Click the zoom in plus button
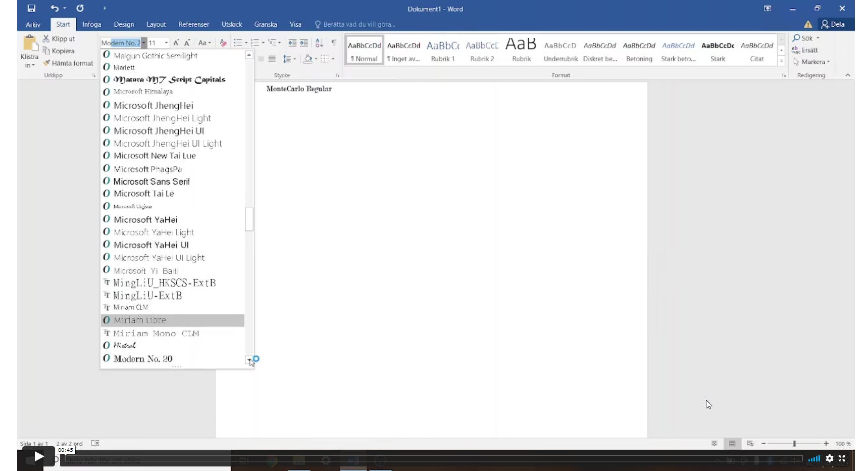The image size is (868, 471). [826, 444]
